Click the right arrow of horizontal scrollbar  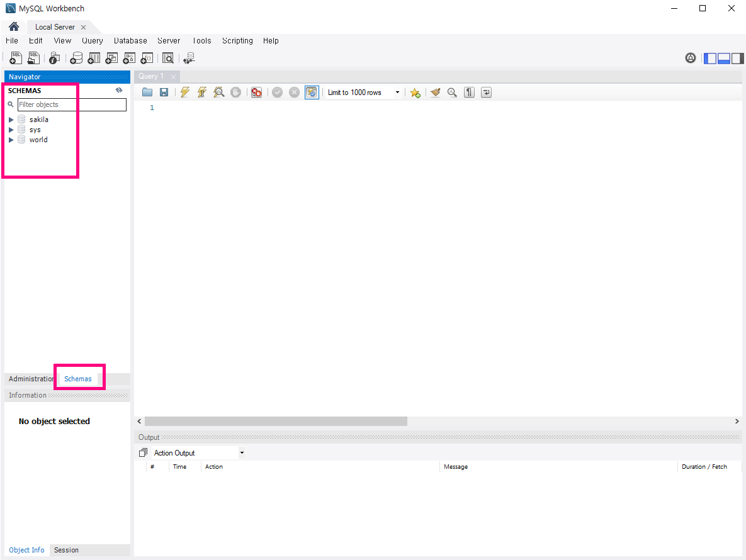pos(737,421)
